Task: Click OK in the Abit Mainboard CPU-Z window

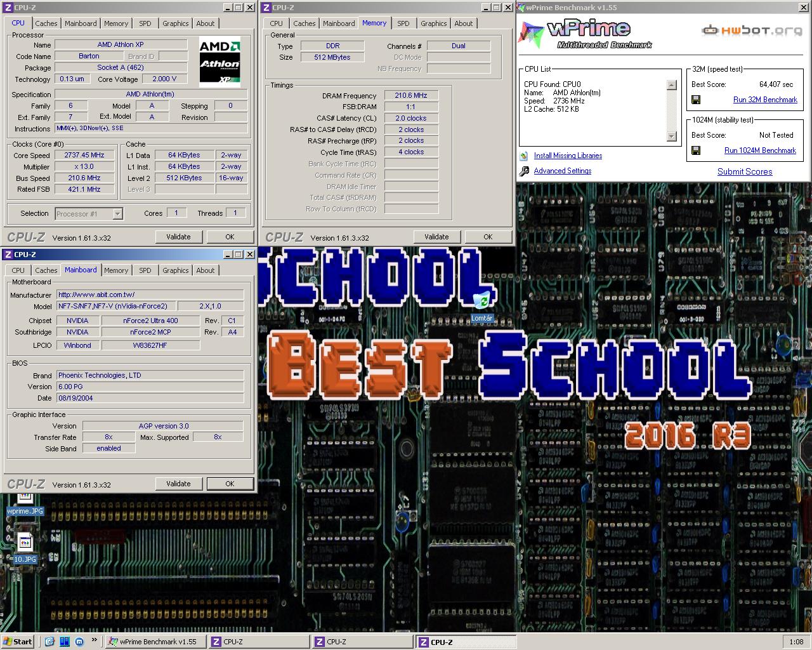Action: (x=230, y=484)
